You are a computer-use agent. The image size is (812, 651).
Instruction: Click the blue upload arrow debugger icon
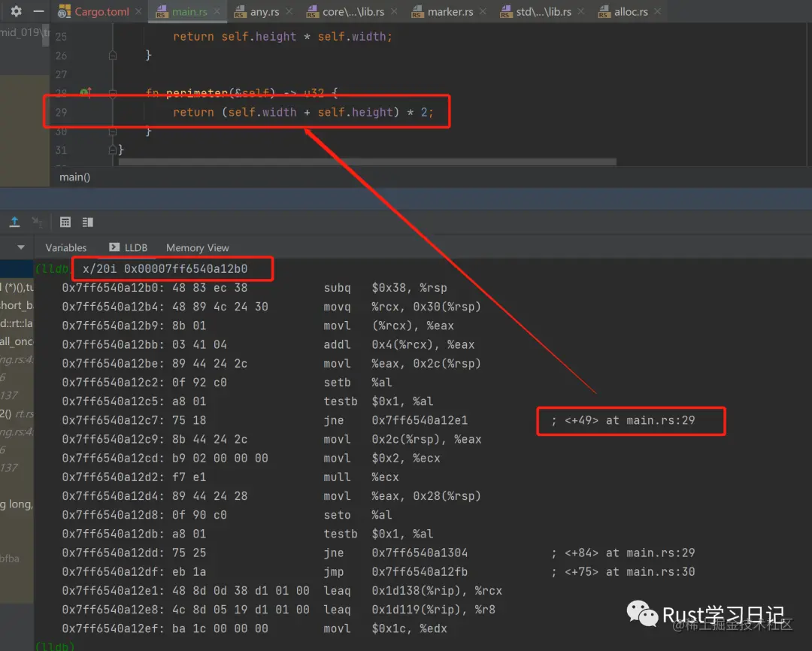tap(14, 223)
